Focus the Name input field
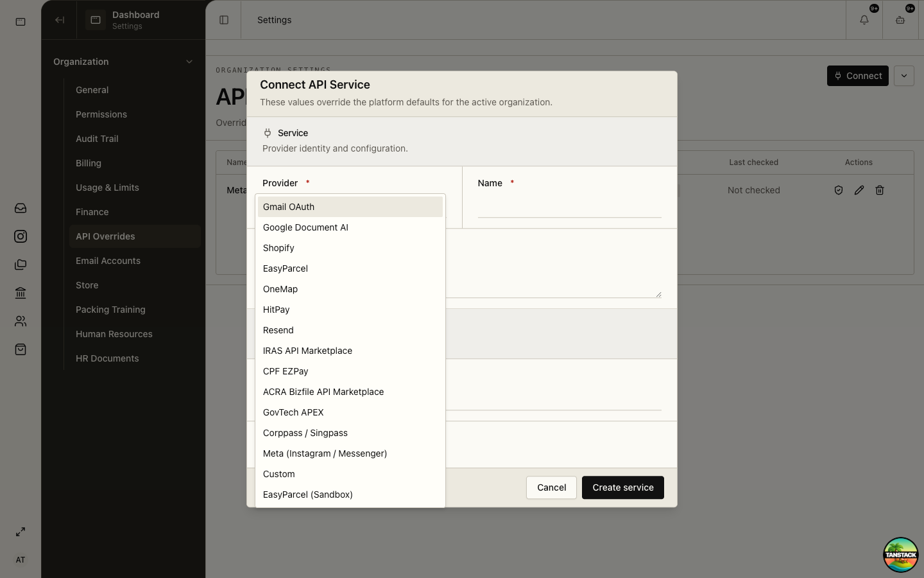924x578 pixels. click(x=570, y=207)
